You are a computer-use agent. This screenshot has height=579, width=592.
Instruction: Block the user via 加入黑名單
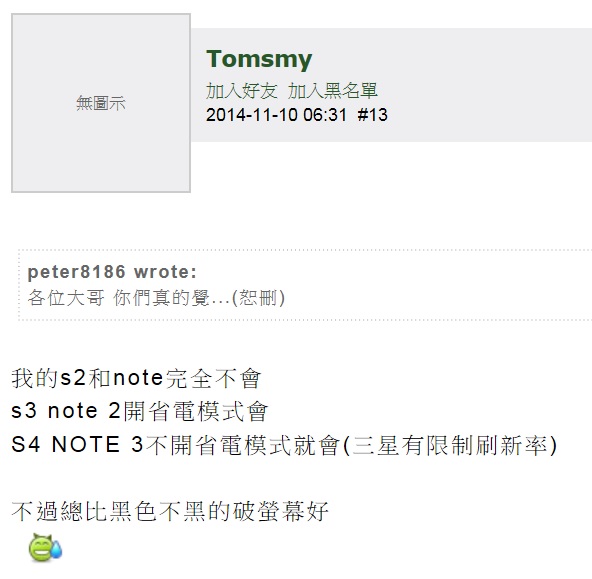[x=332, y=91]
